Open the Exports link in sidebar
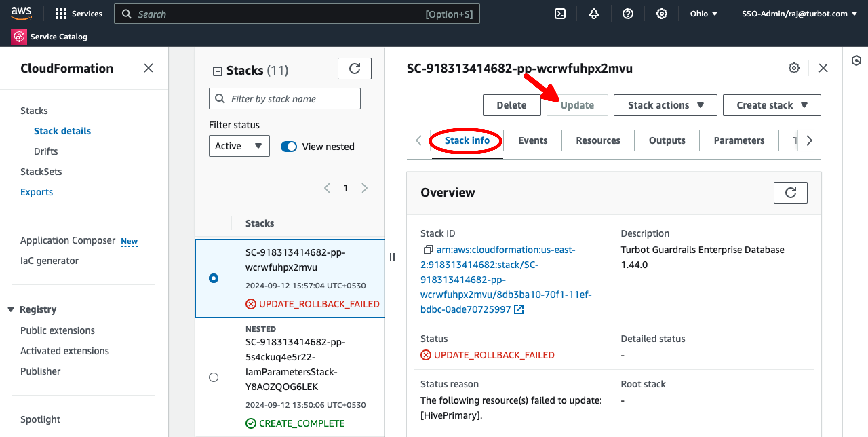Screen dimensions: 868x437 pyautogui.click(x=37, y=192)
